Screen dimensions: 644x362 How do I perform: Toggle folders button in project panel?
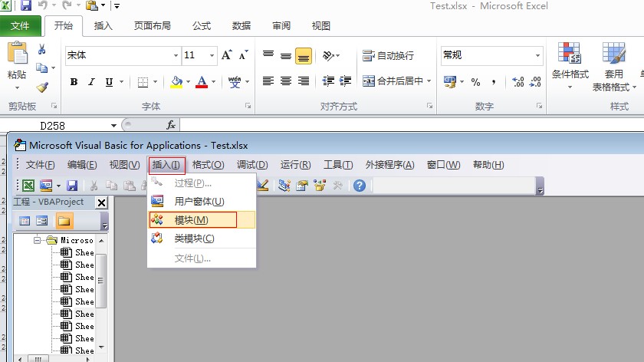point(64,221)
